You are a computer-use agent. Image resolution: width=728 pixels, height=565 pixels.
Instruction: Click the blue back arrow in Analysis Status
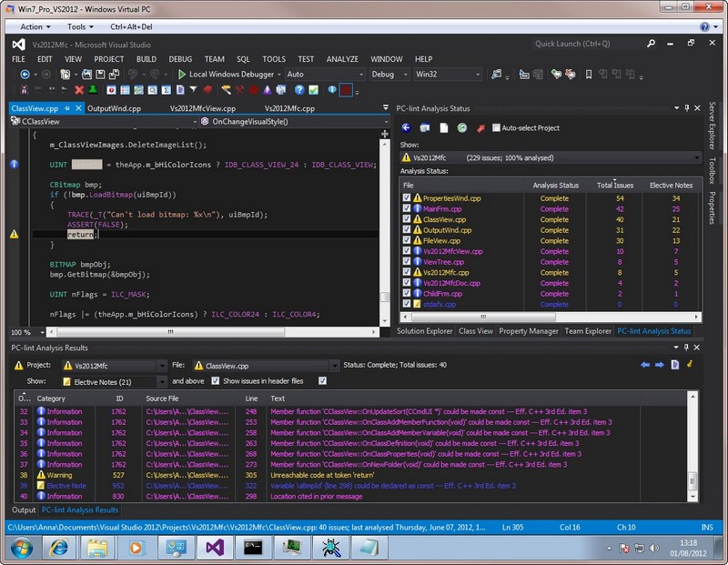pos(406,127)
